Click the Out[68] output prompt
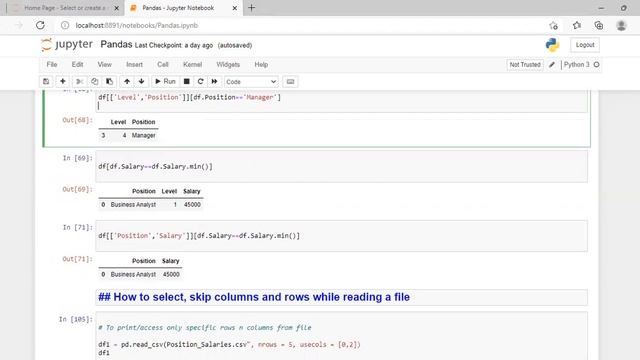The image size is (640, 360). point(78,120)
